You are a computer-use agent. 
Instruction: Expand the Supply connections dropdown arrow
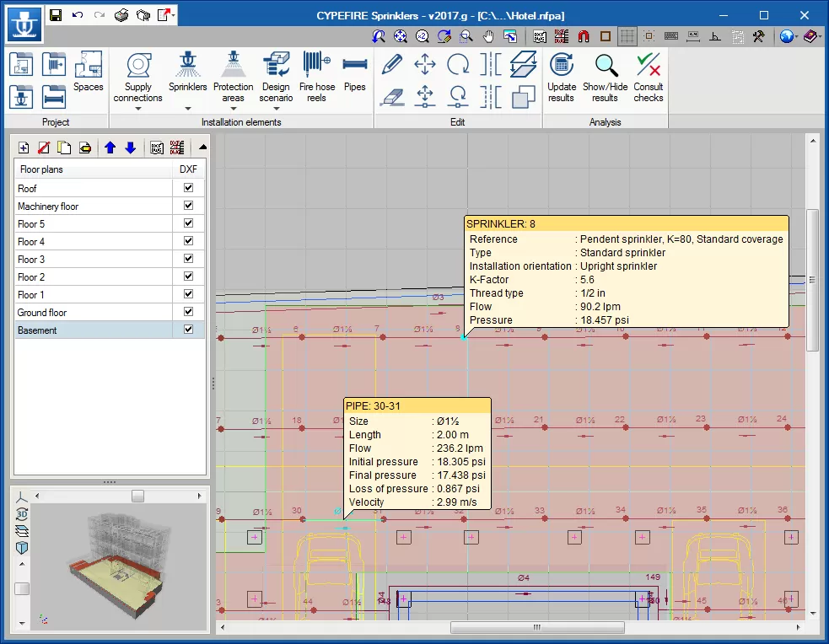[x=138, y=109]
